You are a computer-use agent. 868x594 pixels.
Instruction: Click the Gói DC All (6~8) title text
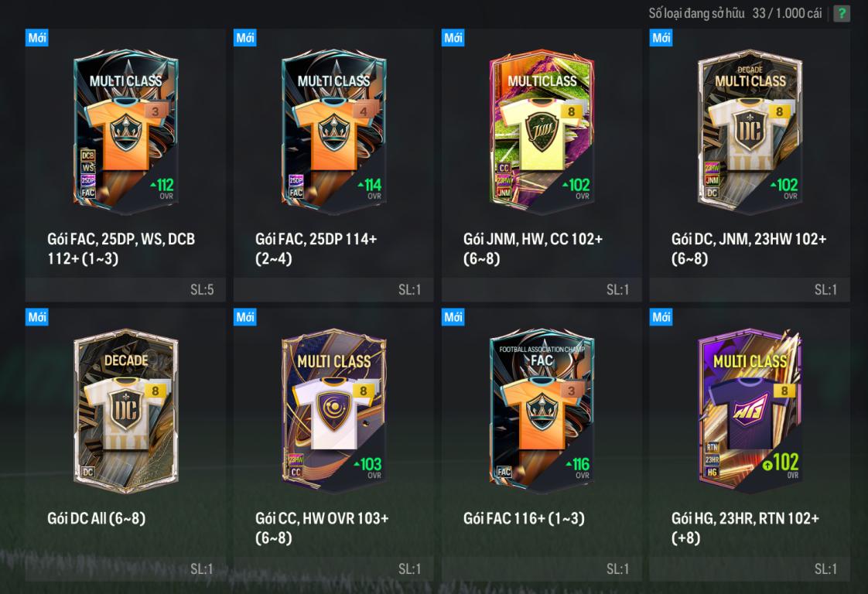97,519
